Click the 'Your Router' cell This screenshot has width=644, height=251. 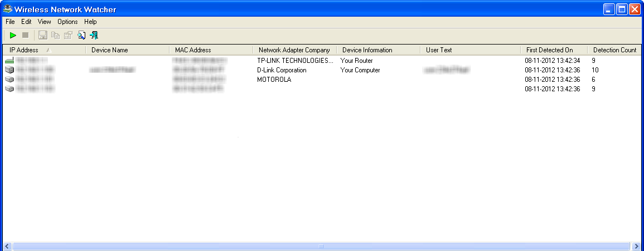(x=356, y=61)
